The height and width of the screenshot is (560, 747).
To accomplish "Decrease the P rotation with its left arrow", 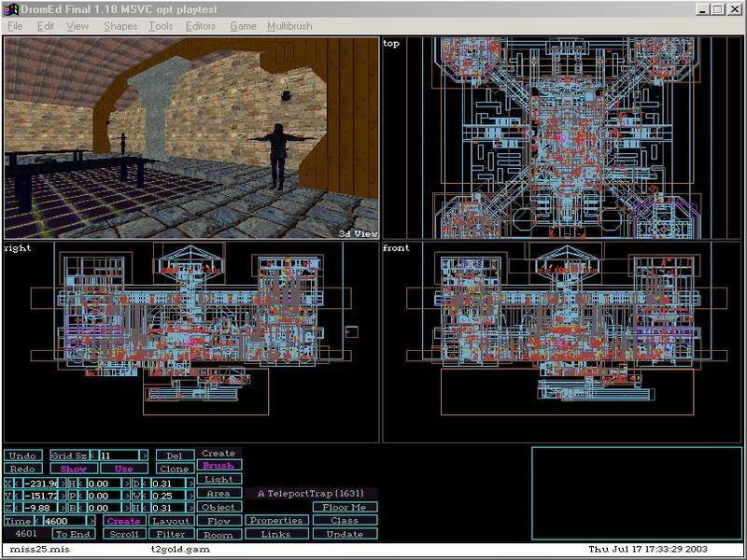I will (x=81, y=496).
